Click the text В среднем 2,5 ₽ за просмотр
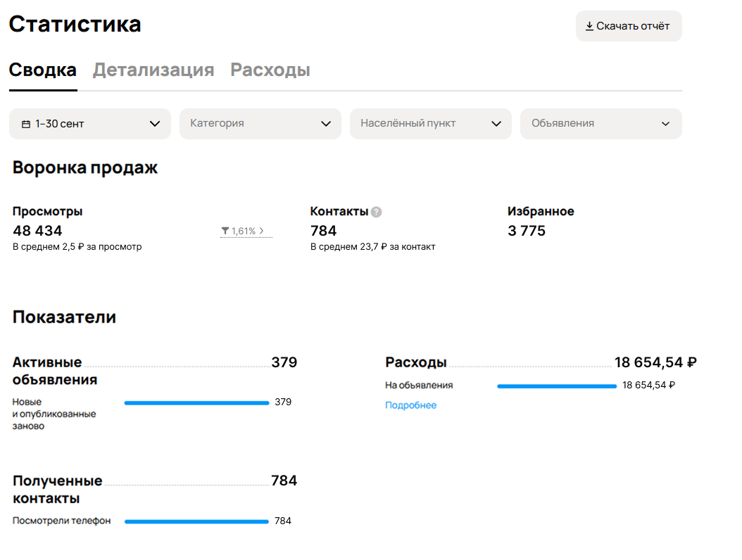 (x=77, y=247)
